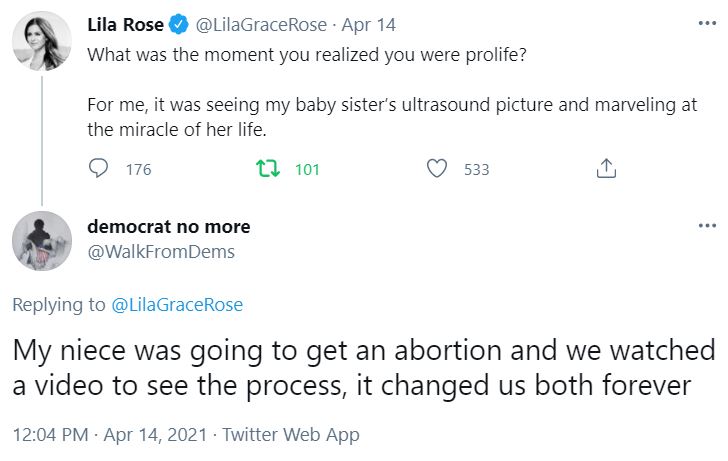This screenshot has width=728, height=461.
Task: Click the reply speech bubble icon
Action: (x=99, y=169)
